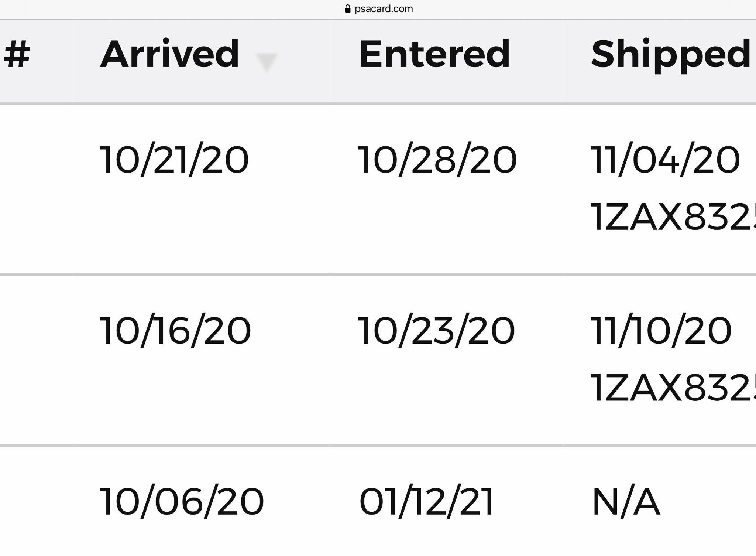Image resolution: width=756 pixels, height=556 pixels.
Task: Select the arrived date 10/06/20 cell
Action: 182,501
